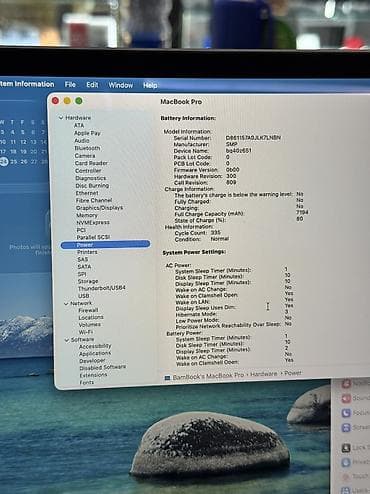Collapse the Network section chevron
Screen dimensions: 370x494
66,304
